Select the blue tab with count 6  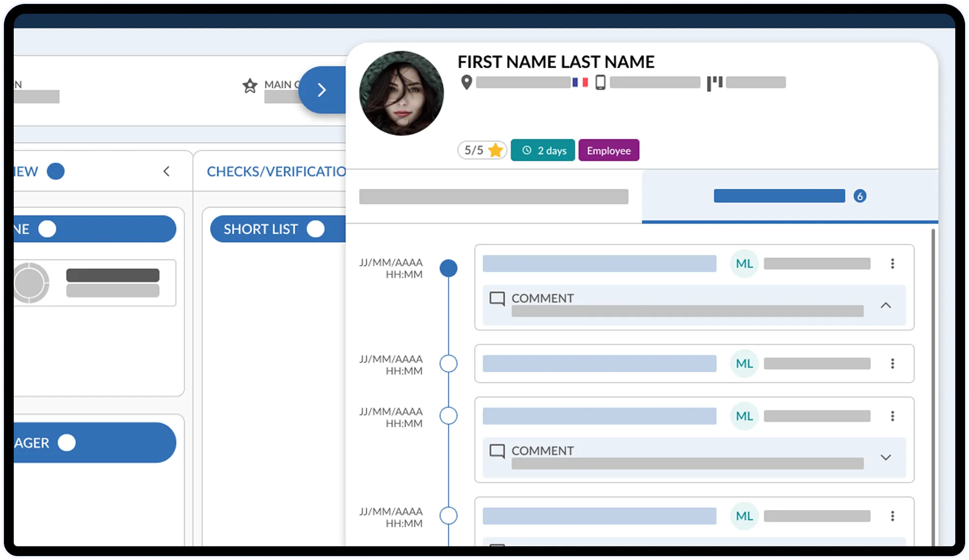[x=790, y=196]
